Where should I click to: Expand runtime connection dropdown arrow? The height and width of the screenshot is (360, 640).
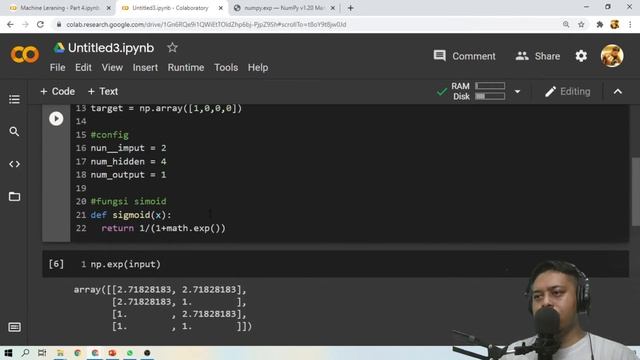point(517,91)
